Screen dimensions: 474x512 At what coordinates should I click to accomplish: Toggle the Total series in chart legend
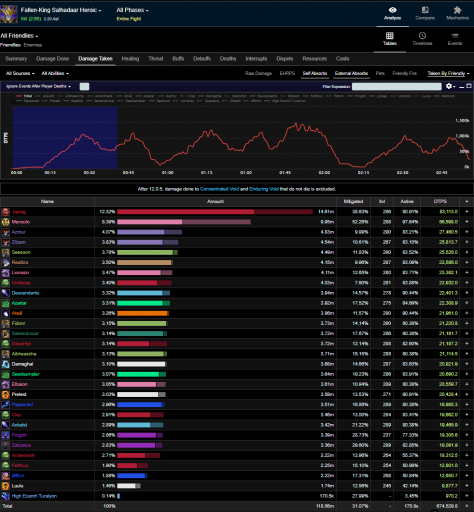pyautogui.click(x=24, y=96)
